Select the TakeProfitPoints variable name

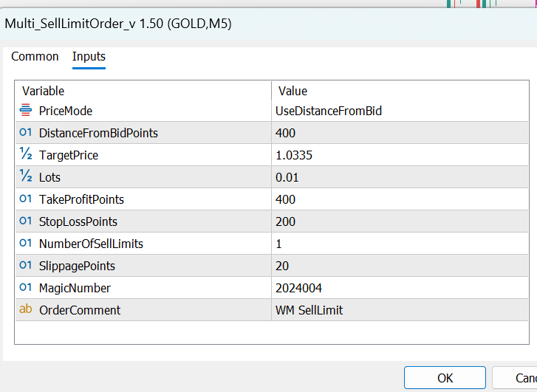[81, 199]
